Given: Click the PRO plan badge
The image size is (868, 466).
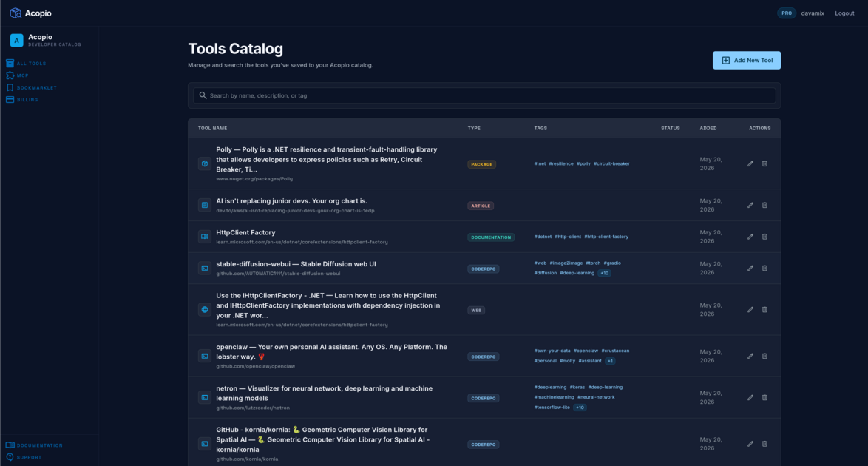Looking at the screenshot, I should (x=786, y=13).
